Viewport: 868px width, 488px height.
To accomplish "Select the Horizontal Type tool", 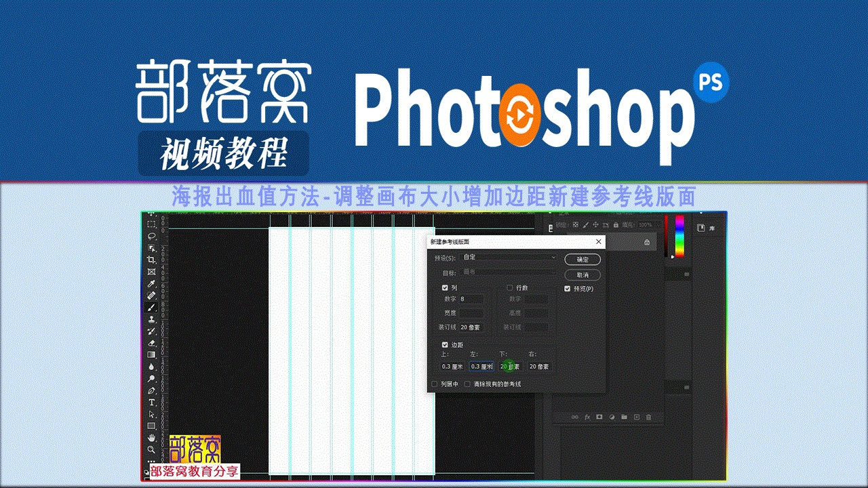I will tap(151, 402).
